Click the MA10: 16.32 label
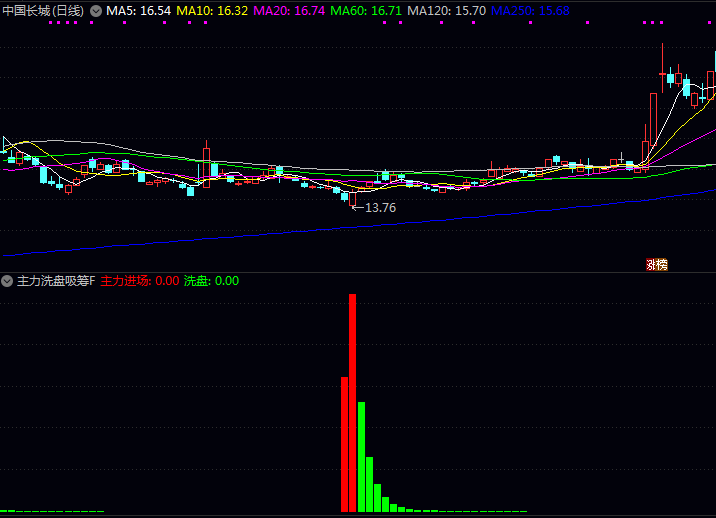The width and height of the screenshot is (716, 518). click(x=212, y=11)
